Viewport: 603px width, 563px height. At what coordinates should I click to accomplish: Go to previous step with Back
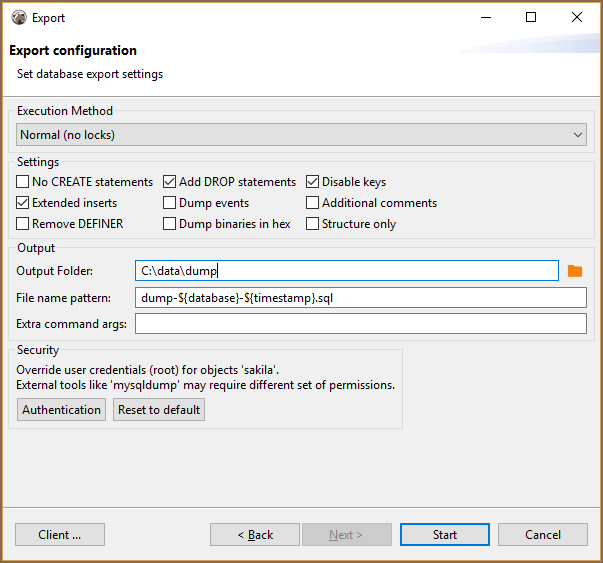point(255,535)
